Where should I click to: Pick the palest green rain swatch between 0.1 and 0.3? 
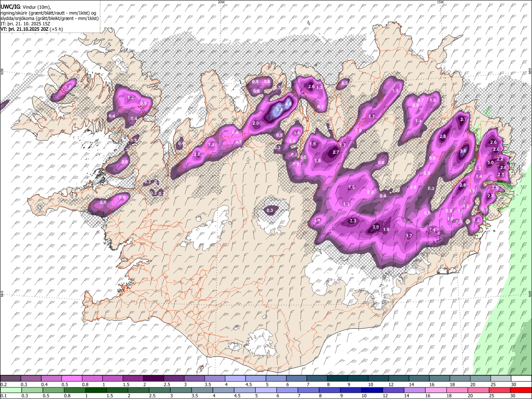click(x=10, y=390)
